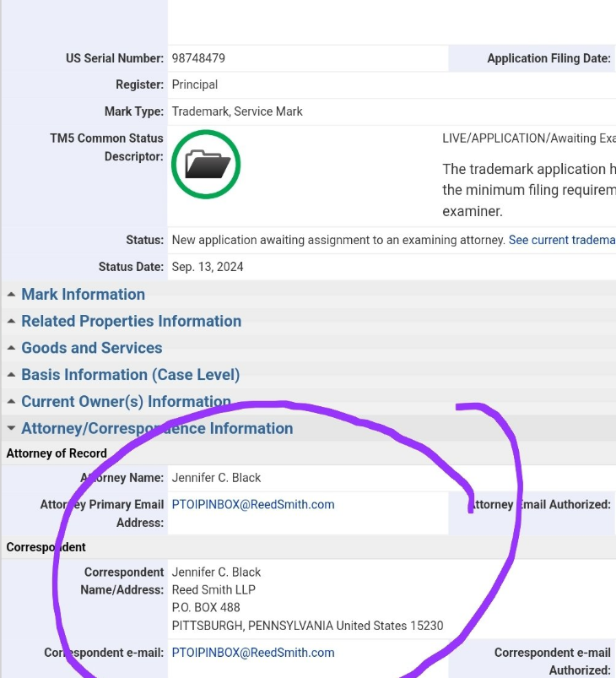Click the Status Date value Sep. 13, 2024
616x678 pixels.
point(208,267)
